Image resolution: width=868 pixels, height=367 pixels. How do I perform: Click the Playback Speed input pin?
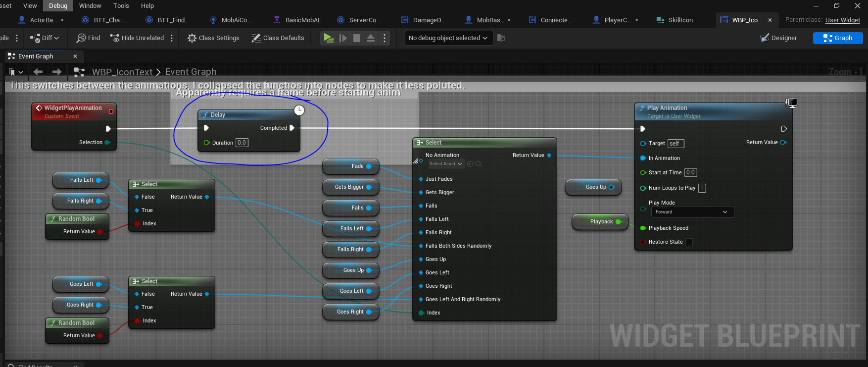pos(643,228)
